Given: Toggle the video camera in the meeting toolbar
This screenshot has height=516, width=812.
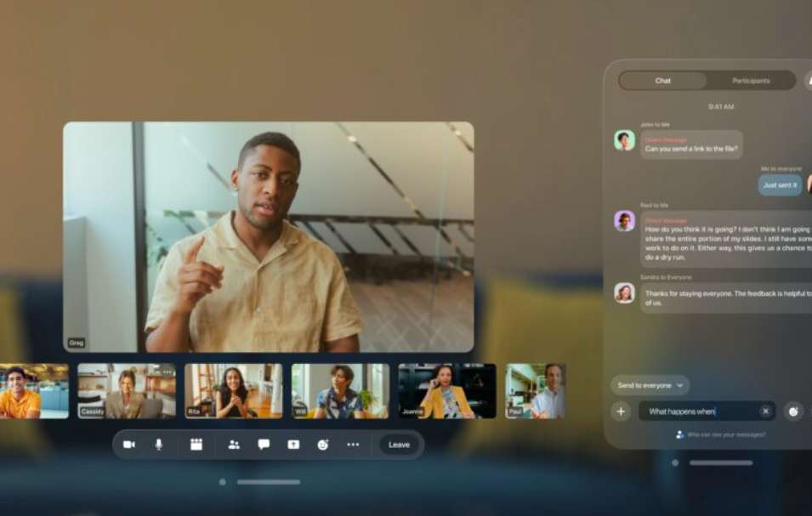Looking at the screenshot, I should [x=129, y=445].
